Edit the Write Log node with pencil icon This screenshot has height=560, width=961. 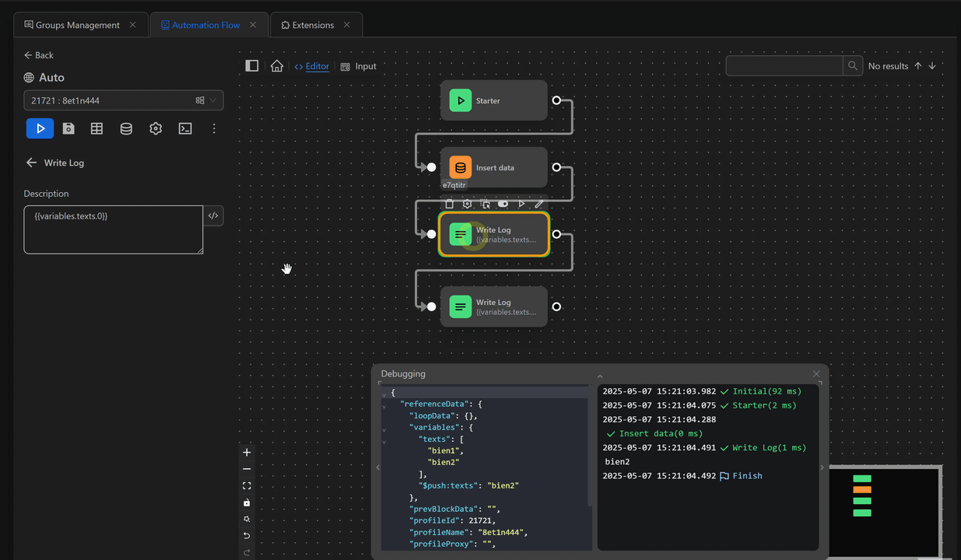[x=538, y=204]
